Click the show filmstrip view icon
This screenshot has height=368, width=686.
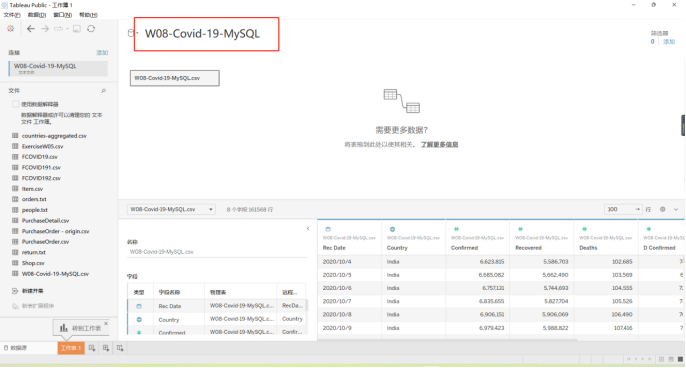coord(671,359)
